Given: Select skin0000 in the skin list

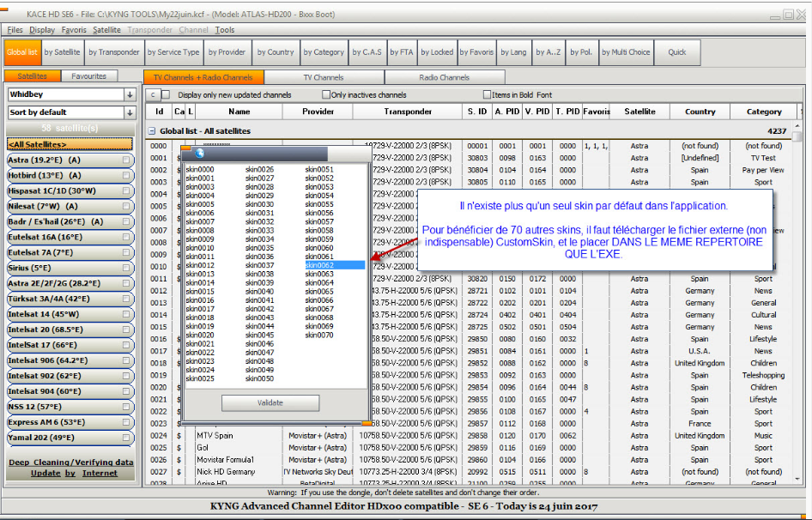Looking at the screenshot, I should [200, 169].
